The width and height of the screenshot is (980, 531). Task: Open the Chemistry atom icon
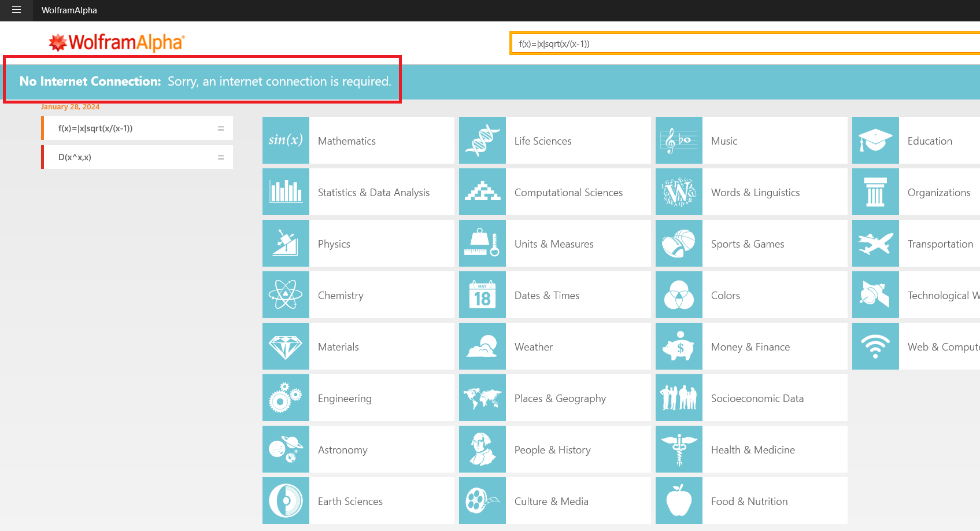click(x=286, y=295)
